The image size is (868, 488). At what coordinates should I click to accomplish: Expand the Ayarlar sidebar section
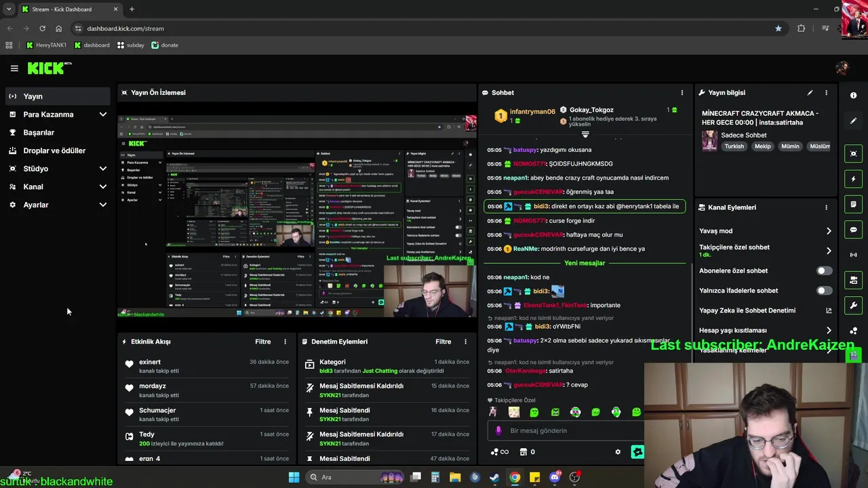[58, 205]
